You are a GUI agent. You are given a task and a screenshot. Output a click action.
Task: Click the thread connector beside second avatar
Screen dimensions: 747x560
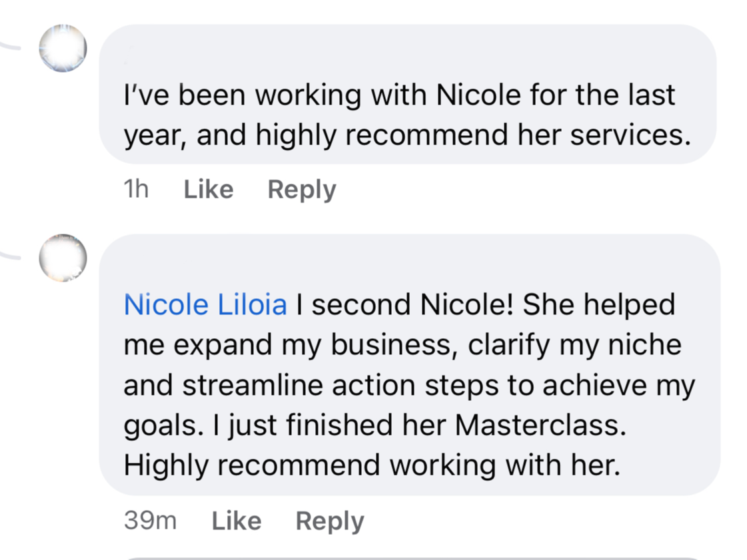(11, 255)
